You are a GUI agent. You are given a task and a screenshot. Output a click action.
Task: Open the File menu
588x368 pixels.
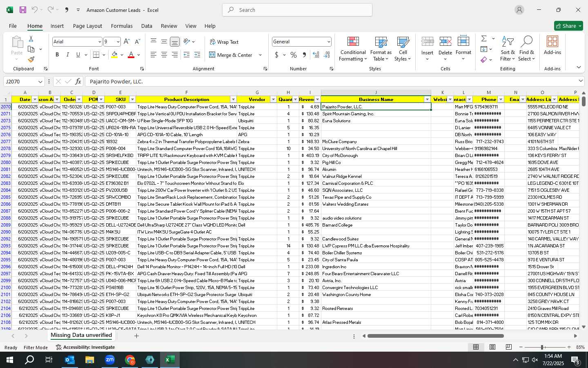[x=13, y=26]
